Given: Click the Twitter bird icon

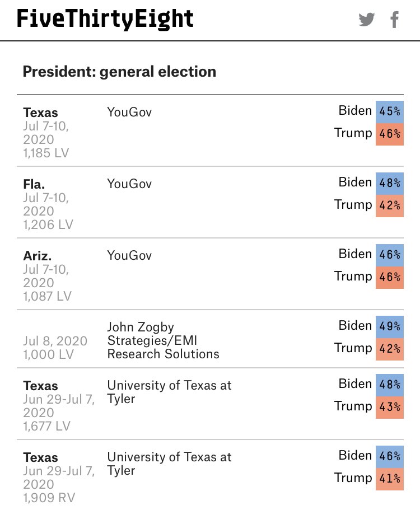Looking at the screenshot, I should pos(367,20).
